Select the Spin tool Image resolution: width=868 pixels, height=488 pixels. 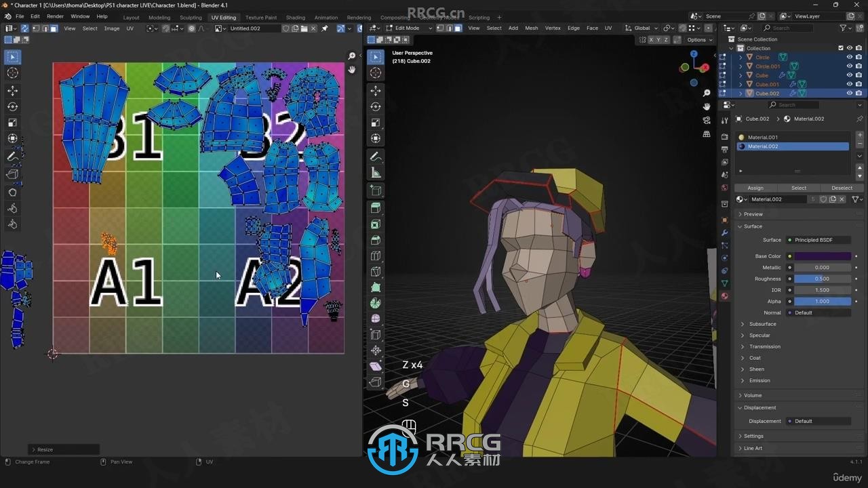[376, 303]
